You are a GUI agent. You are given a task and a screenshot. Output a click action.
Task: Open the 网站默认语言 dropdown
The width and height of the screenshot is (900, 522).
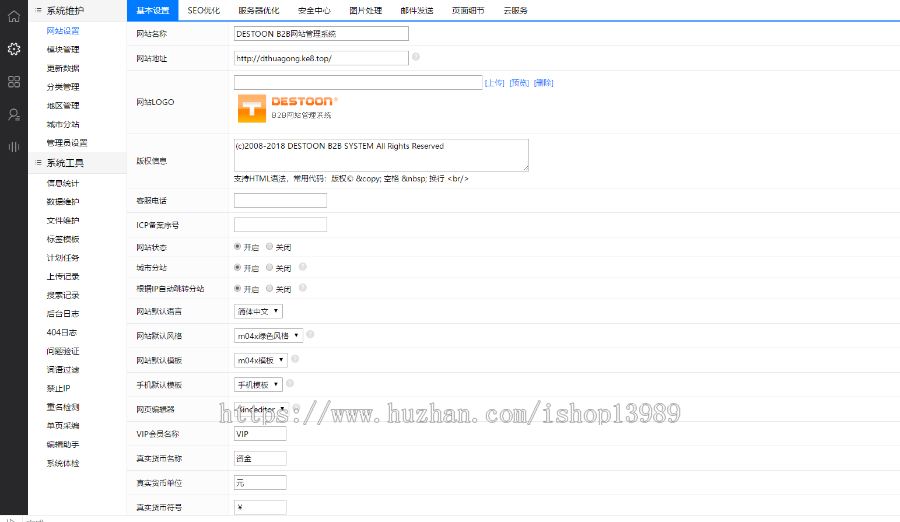point(258,311)
